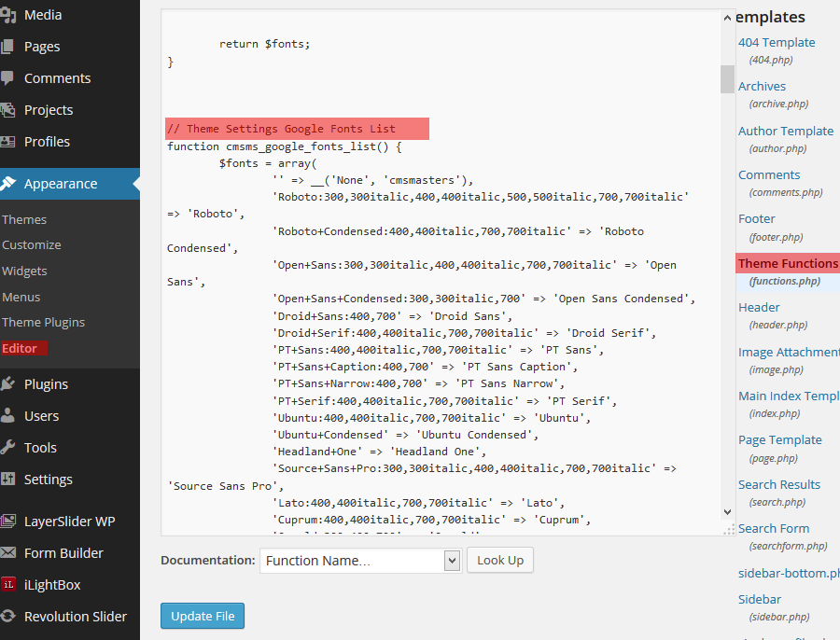Open Tools via the wrench icon
Viewport: 840px width, 640px height.
click(7, 447)
